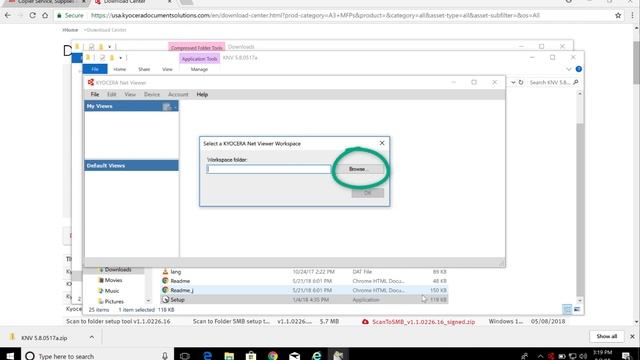Open KNV 5.8.0517a.zip download options chevron

click(91, 337)
